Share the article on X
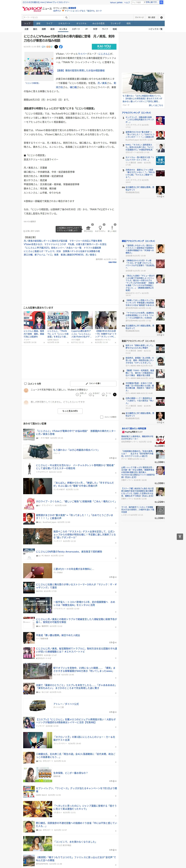186x868 pixels. (56, 47)
